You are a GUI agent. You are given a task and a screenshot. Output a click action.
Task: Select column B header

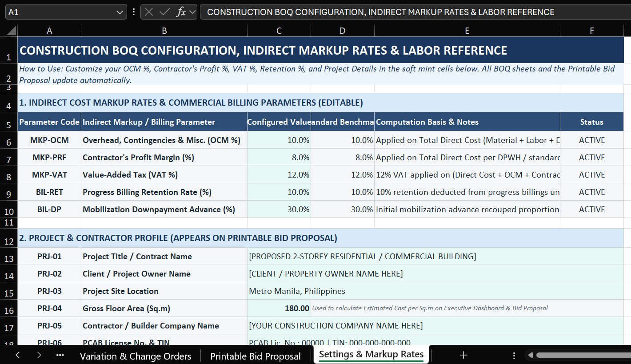click(x=164, y=31)
